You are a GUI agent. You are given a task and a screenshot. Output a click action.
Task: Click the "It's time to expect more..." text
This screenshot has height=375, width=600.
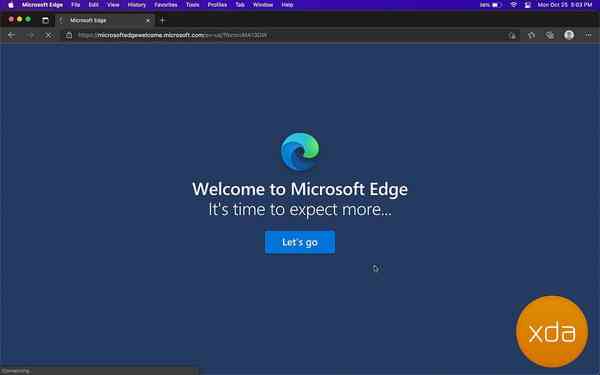tap(300, 209)
